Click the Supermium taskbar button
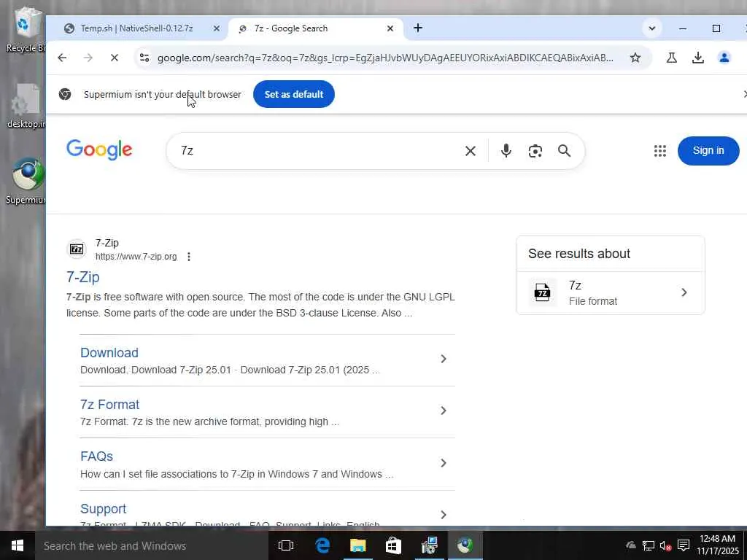 click(x=465, y=545)
